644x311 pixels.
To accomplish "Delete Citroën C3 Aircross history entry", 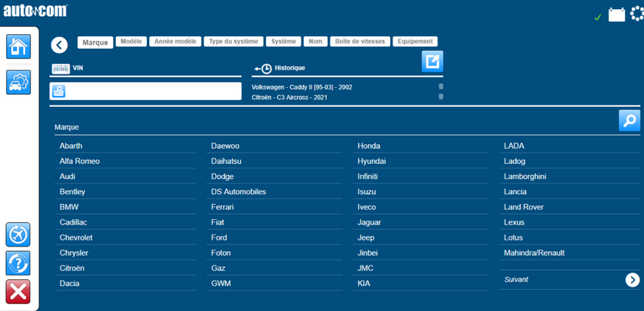I will [x=441, y=96].
